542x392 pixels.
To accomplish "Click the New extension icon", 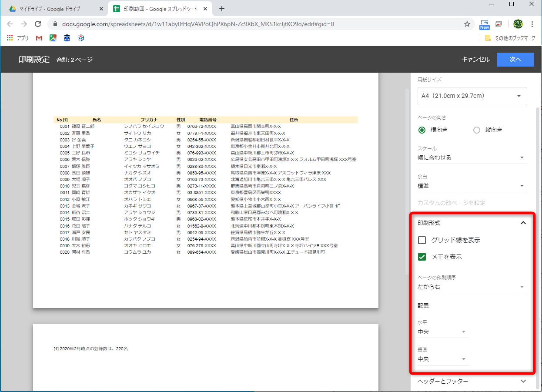I will (485, 24).
